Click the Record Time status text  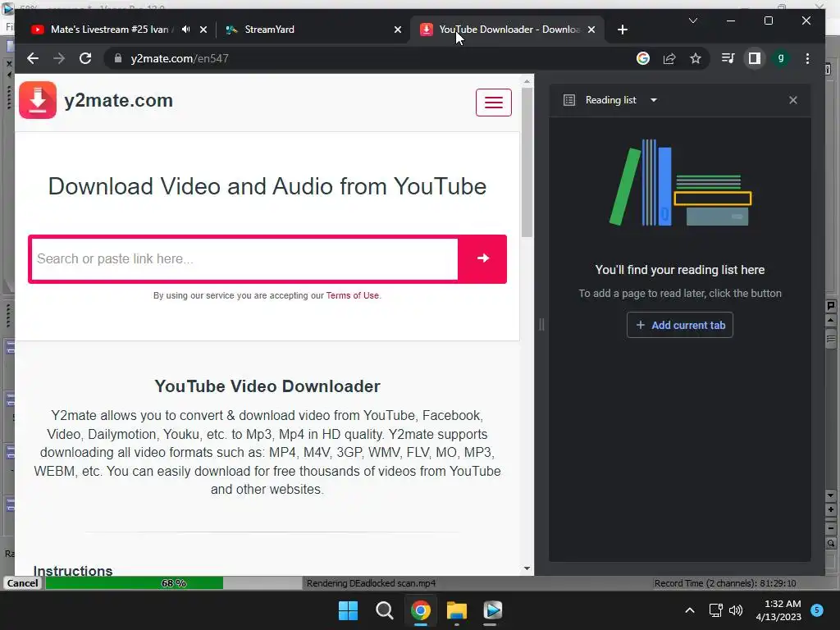point(725,583)
